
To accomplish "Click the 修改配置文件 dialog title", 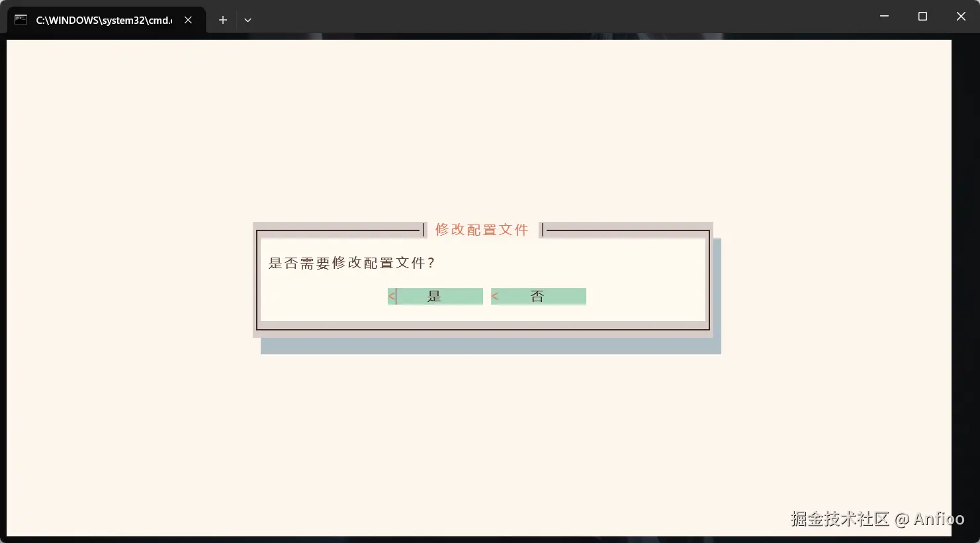I will point(482,230).
